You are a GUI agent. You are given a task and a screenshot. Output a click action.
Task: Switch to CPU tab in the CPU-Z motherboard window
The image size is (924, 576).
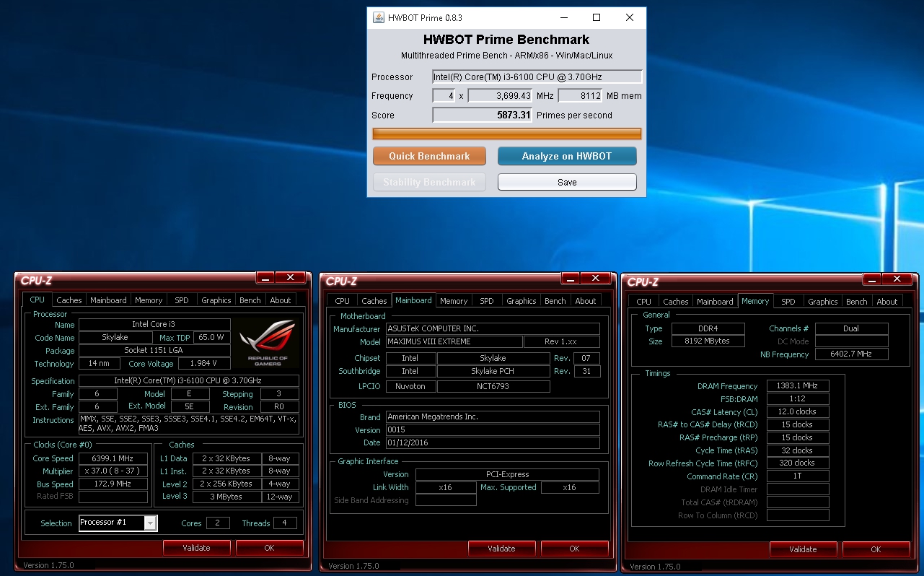(343, 301)
